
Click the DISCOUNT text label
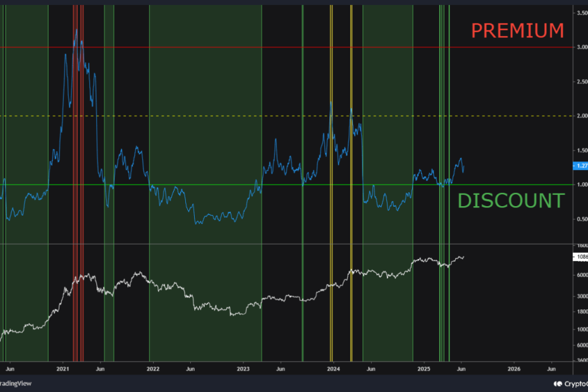[510, 200]
